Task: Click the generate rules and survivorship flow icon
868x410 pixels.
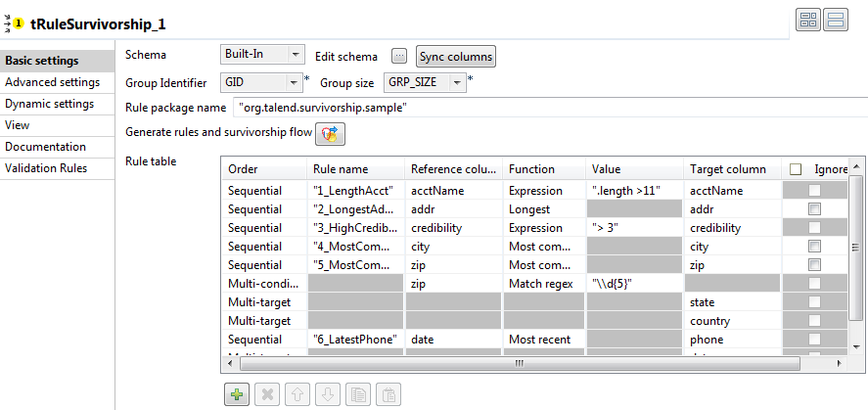Action: pos(331,133)
